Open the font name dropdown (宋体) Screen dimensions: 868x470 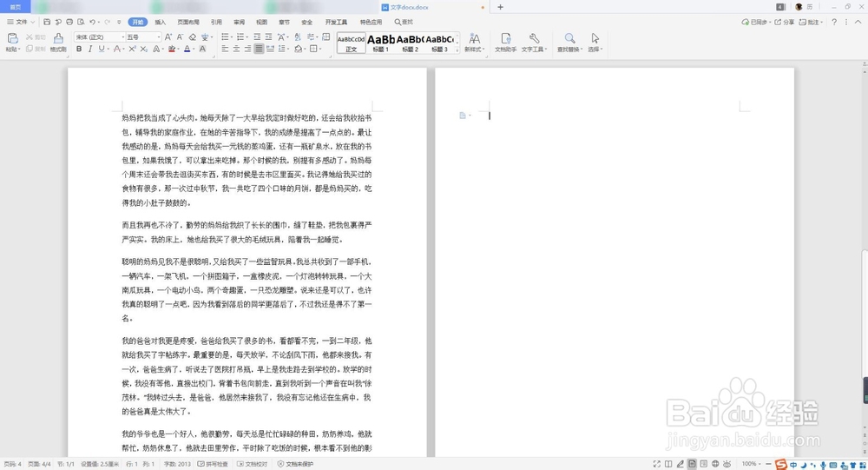pos(123,37)
